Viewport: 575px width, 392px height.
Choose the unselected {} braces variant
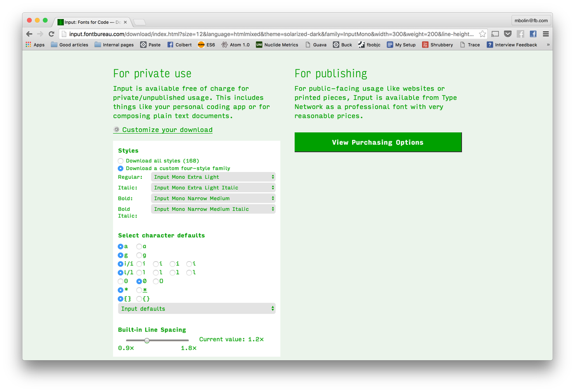point(139,299)
